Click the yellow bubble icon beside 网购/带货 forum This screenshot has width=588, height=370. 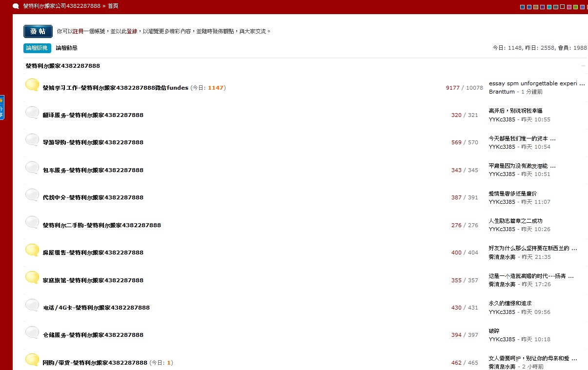click(32, 360)
